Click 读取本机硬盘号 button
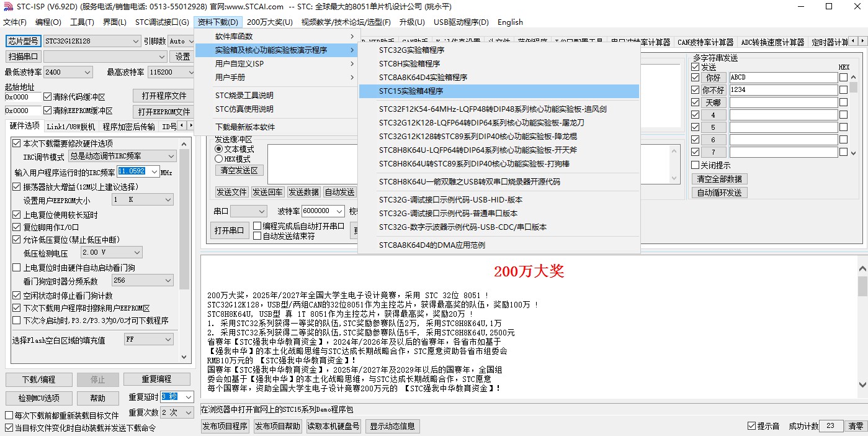The image size is (868, 436). pos(334,426)
